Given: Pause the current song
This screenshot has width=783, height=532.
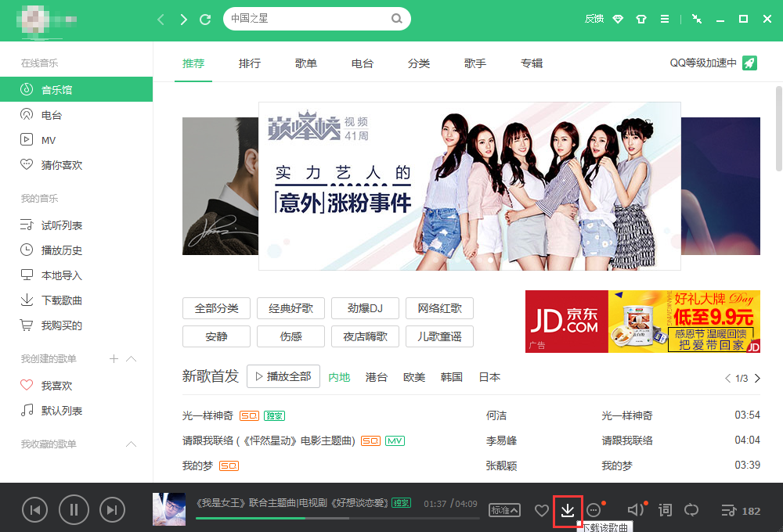Looking at the screenshot, I should (x=74, y=511).
